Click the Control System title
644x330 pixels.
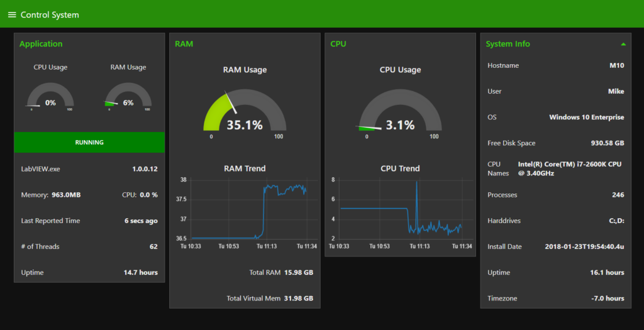coord(50,15)
